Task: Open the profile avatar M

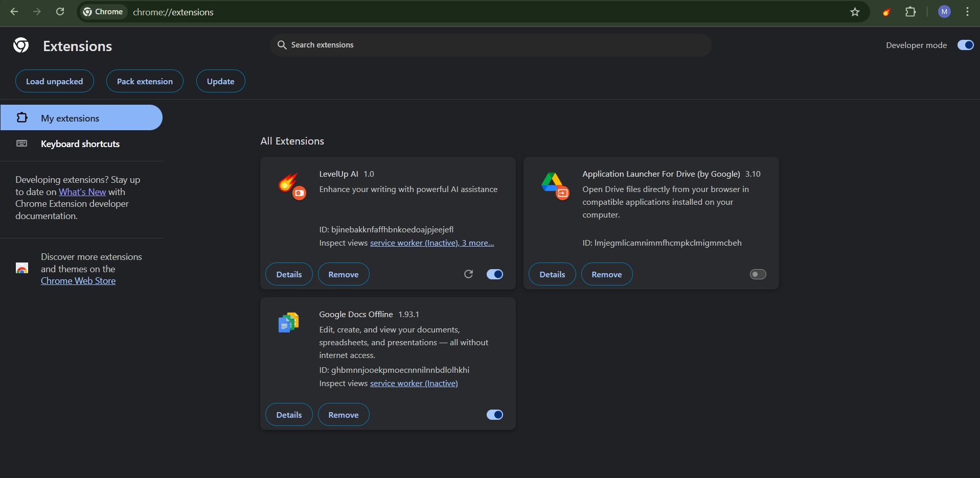Action: [x=944, y=12]
